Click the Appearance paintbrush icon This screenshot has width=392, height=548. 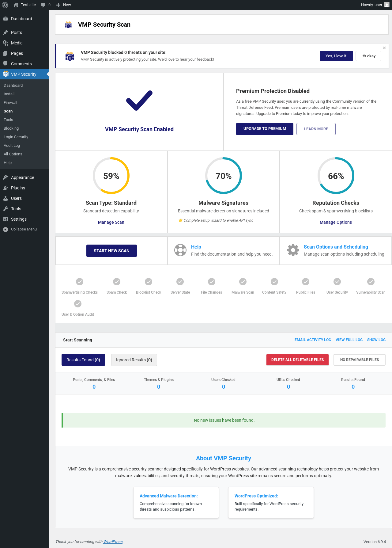coord(6,177)
